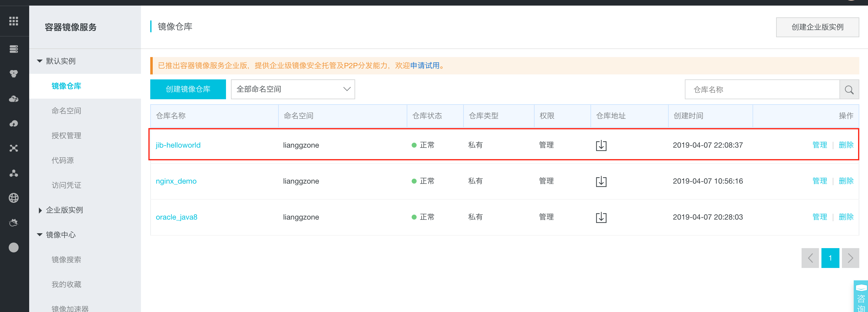Image resolution: width=868 pixels, height=312 pixels.
Task: Open 镜像加速器 in the sidebar
Action: pos(70,309)
